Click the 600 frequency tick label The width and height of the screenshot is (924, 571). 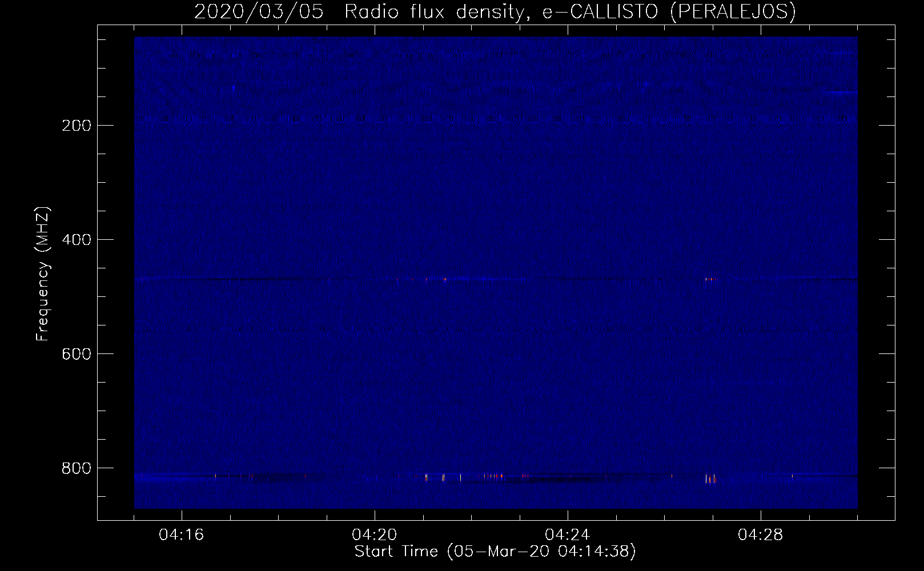76,354
